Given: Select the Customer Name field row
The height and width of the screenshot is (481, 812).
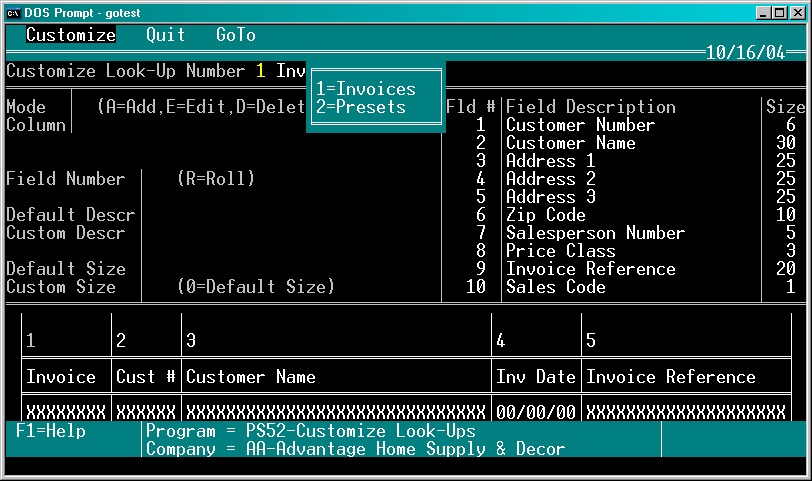Looking at the screenshot, I should (626, 143).
